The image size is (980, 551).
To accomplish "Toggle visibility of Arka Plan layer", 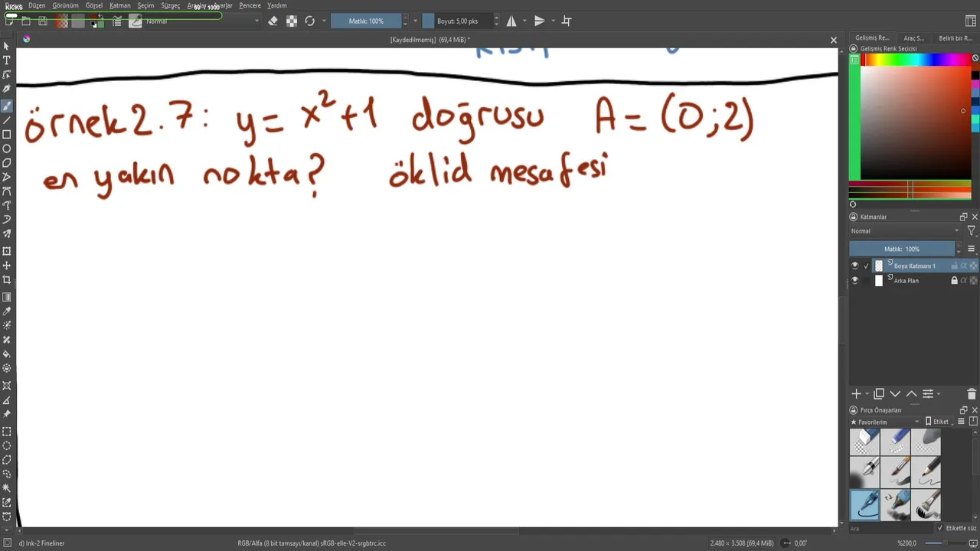I will (x=855, y=280).
